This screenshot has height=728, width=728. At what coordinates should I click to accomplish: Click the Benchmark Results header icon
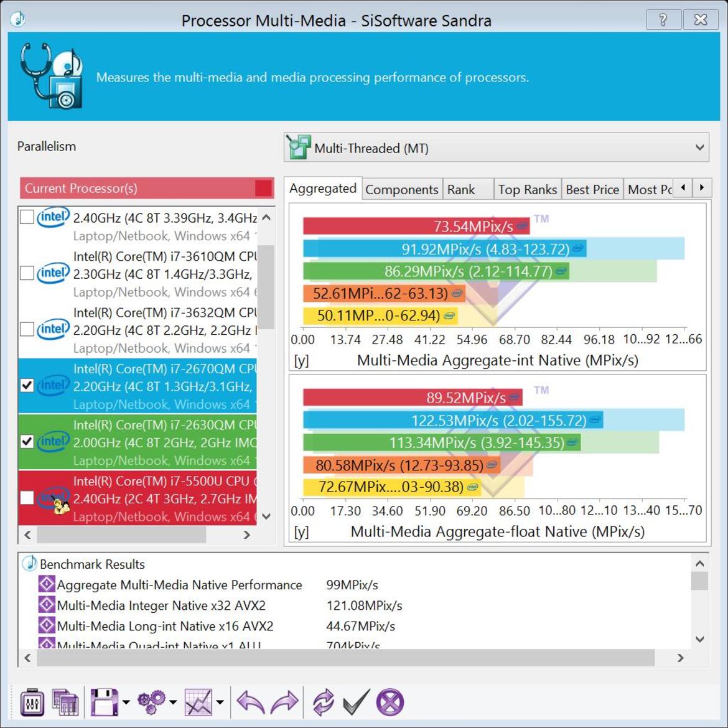click(x=30, y=563)
